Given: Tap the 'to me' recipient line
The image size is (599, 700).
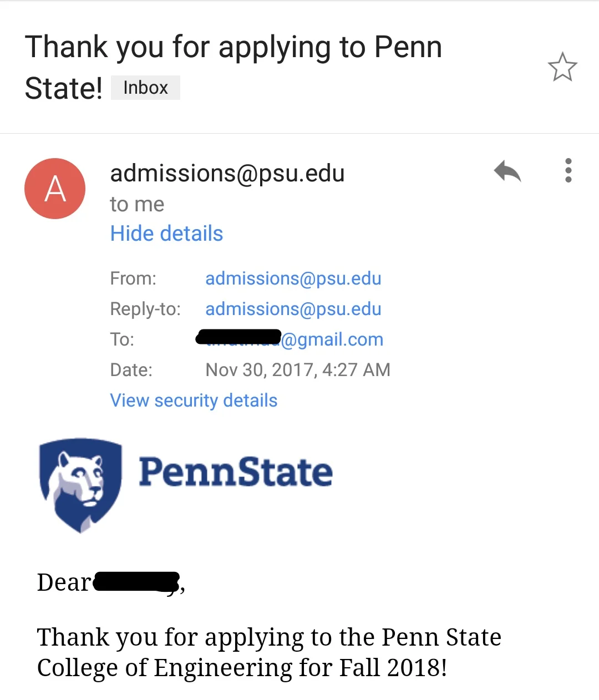Looking at the screenshot, I should point(137,204).
